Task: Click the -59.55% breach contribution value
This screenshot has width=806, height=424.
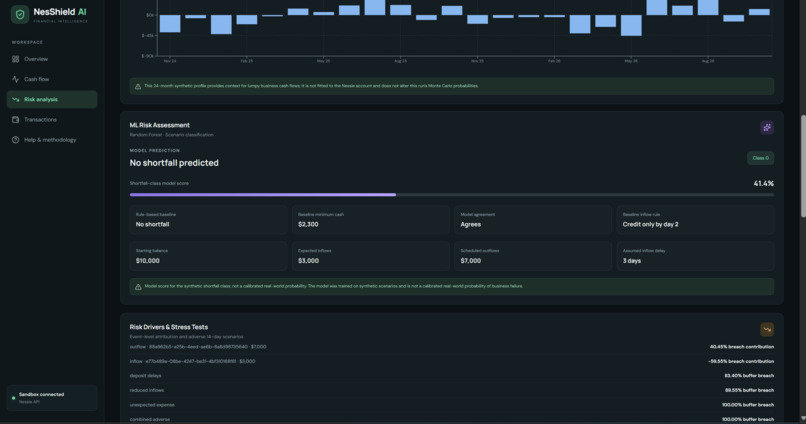Action: coord(741,361)
